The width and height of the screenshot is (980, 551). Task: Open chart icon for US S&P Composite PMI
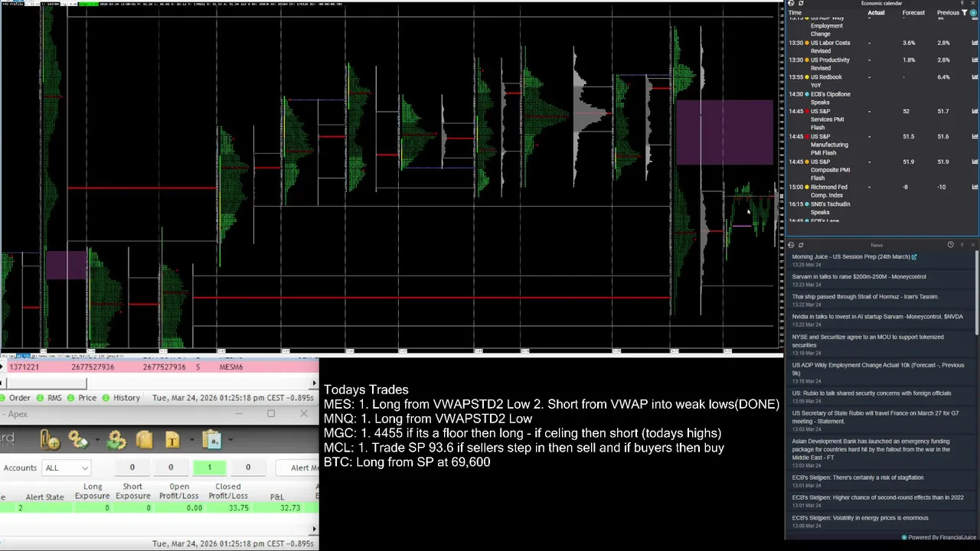click(x=975, y=162)
